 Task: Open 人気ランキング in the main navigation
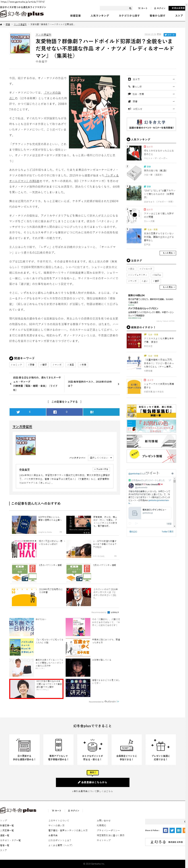(x=99, y=16)
